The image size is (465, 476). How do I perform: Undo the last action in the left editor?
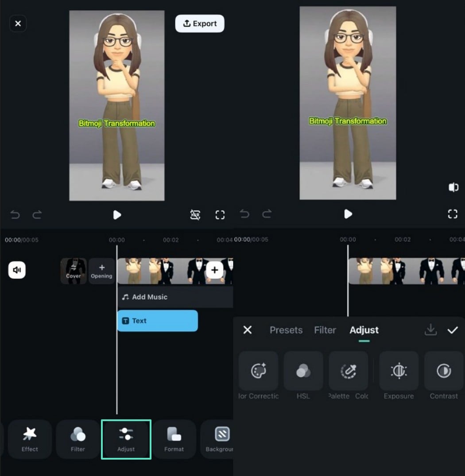point(15,215)
